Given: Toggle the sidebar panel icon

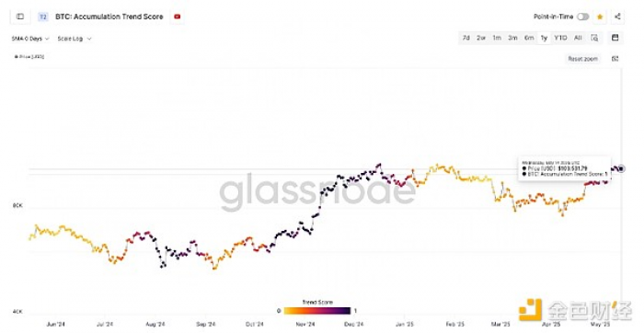Looking at the screenshot, I should coord(20,17).
